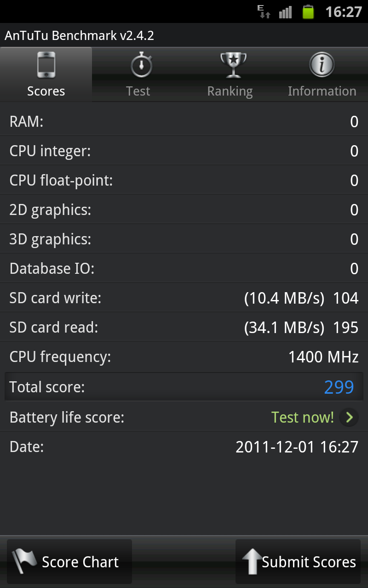Screen dimensions: 368x588
Task: Tap the signal strength bars icon
Action: coord(285,12)
